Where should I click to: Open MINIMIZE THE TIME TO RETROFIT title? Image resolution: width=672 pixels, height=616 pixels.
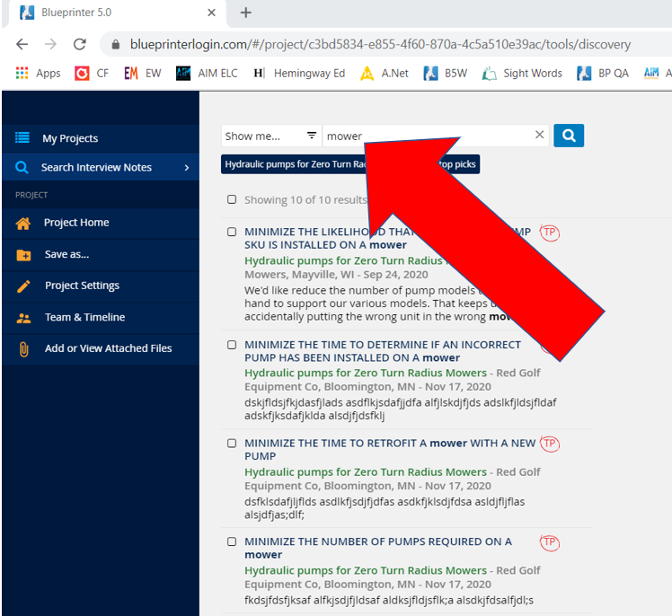pos(390,449)
